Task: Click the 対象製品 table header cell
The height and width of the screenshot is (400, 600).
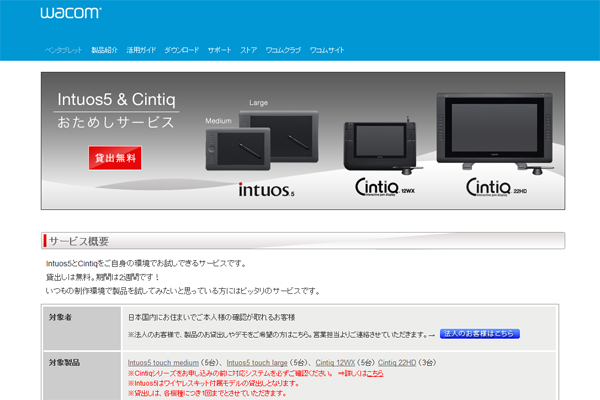Action: 82,376
